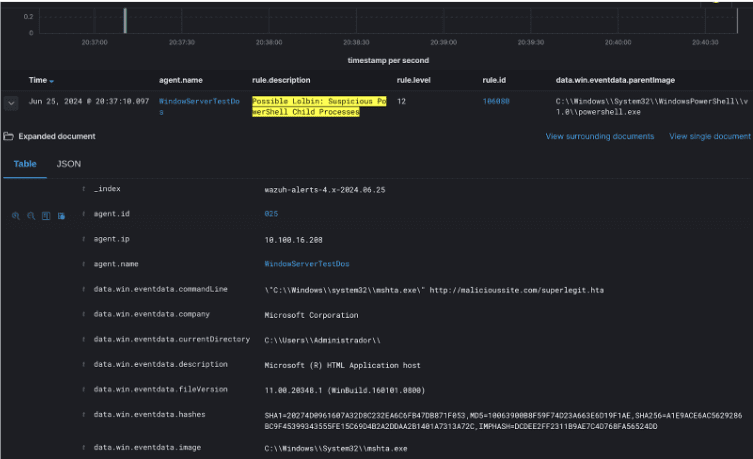This screenshot has width=753, height=459.
Task: Click the field type icon beside _index
Action: (x=84, y=189)
